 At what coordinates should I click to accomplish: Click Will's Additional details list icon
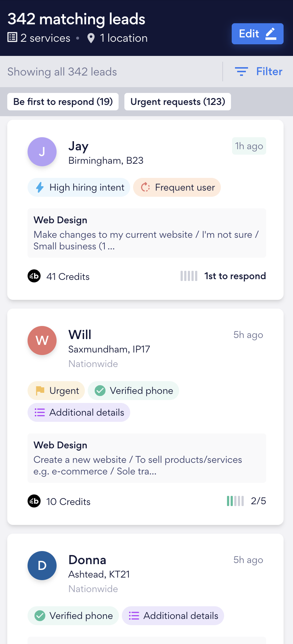(40, 412)
